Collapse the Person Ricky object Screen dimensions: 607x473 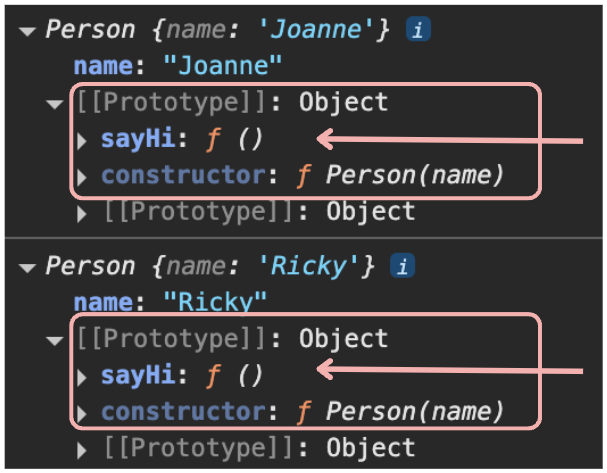tap(27, 267)
